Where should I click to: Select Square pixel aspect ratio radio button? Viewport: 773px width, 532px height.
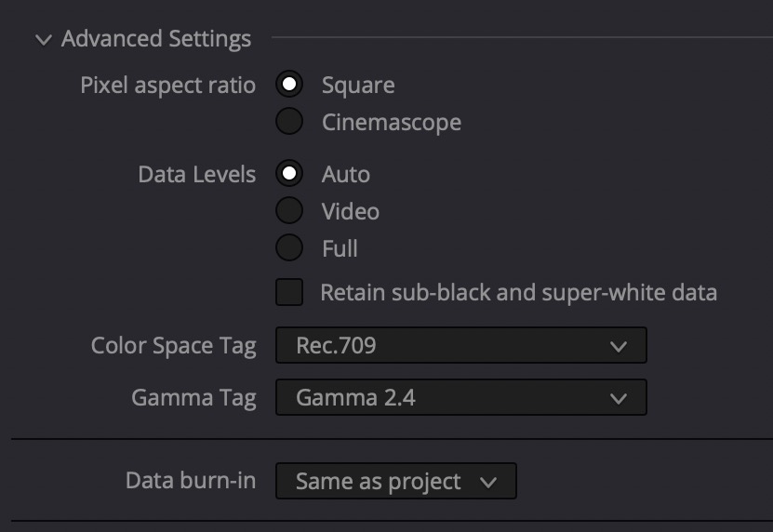click(289, 85)
